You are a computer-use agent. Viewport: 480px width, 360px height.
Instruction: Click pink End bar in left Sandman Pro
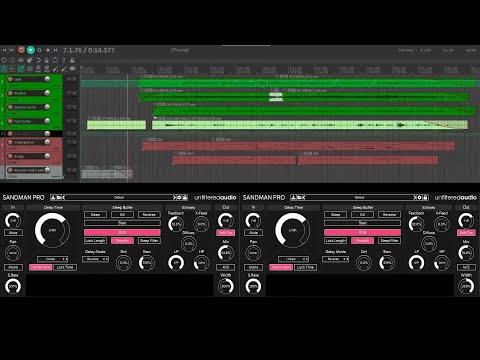pos(122,232)
